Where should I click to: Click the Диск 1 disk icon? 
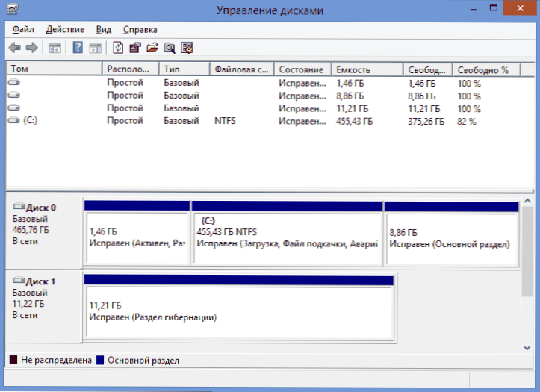(x=19, y=281)
